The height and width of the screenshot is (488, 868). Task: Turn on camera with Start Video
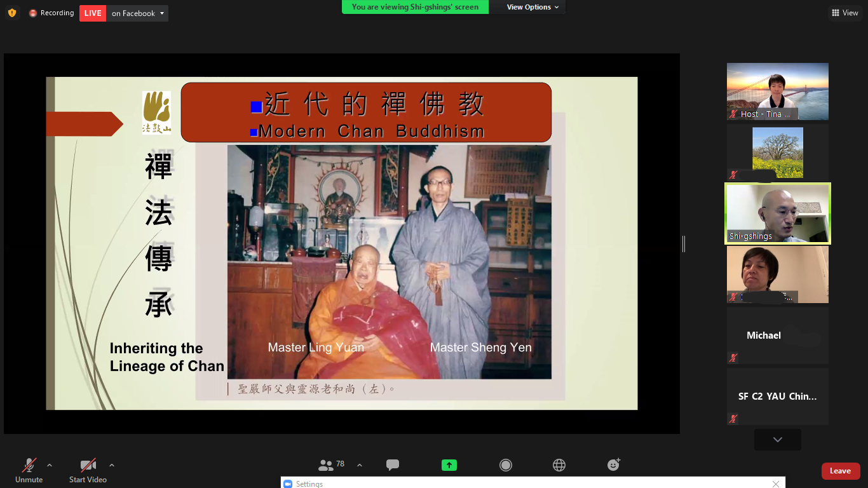[88, 471]
